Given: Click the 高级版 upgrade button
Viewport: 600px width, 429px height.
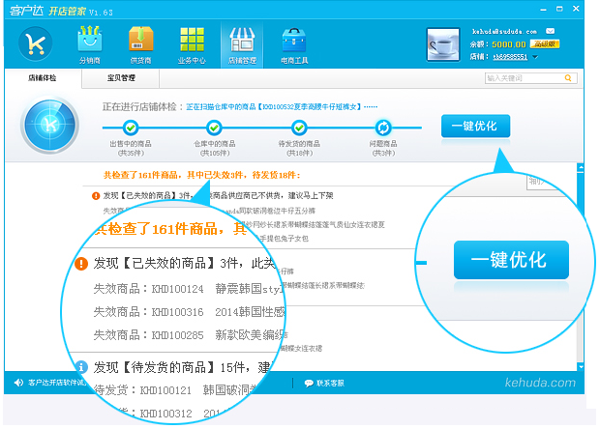Looking at the screenshot, I should click(x=546, y=44).
